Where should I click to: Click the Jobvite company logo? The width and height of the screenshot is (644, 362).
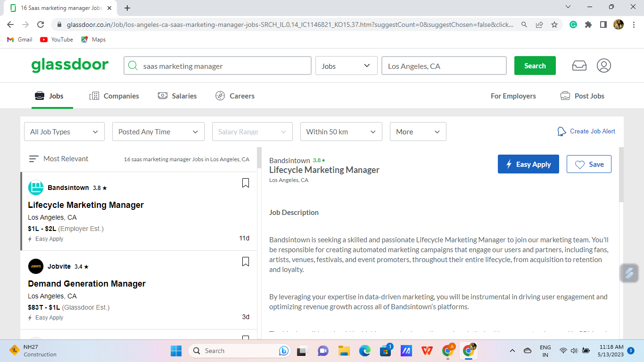(36, 266)
